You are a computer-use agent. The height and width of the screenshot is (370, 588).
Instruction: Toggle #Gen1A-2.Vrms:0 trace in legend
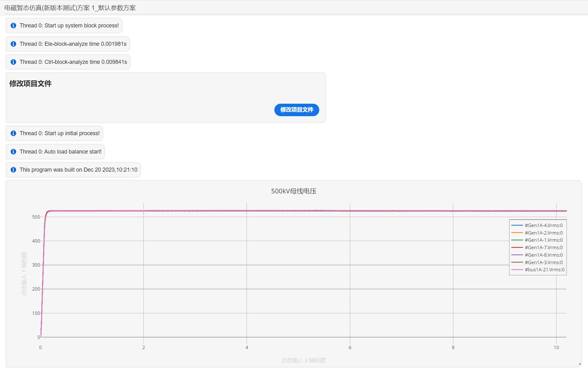click(537, 233)
